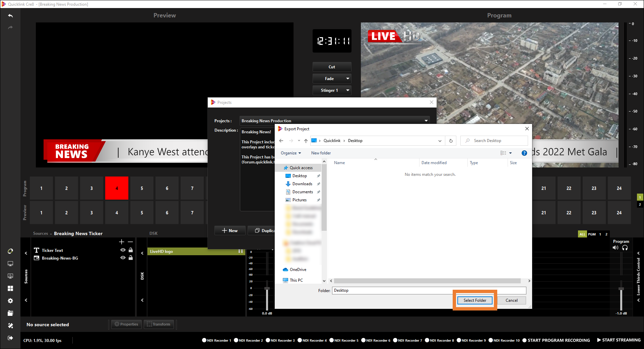Expand the Fade transition dropdown
Screen dimensions: 644x349
click(348, 79)
